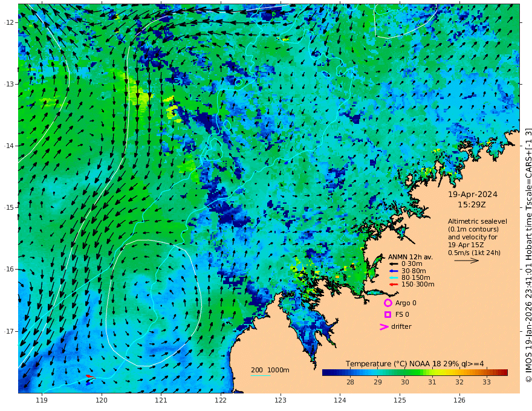Click the '200 1000m' isobath label
Viewport: 532px width, 411px height.
pos(270,370)
